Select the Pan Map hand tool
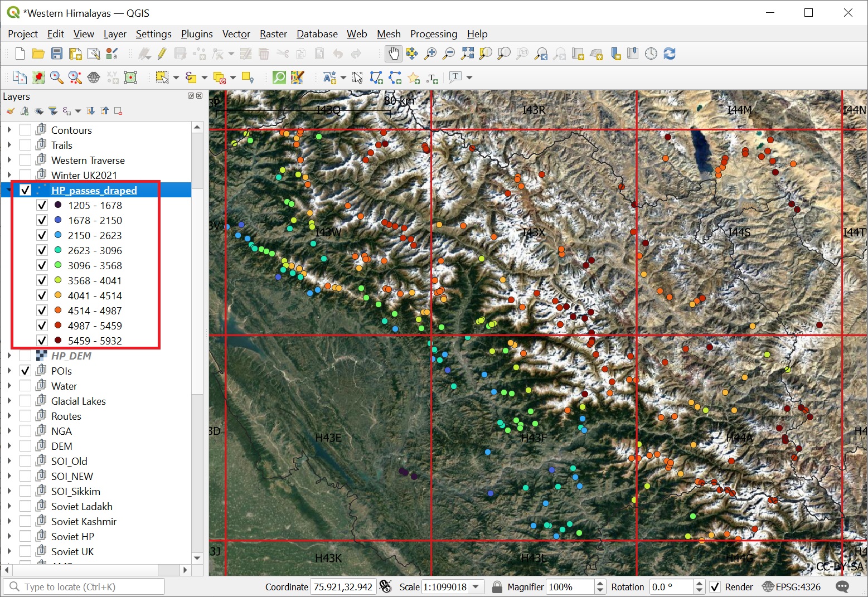Viewport: 868px width, 597px height. point(394,54)
